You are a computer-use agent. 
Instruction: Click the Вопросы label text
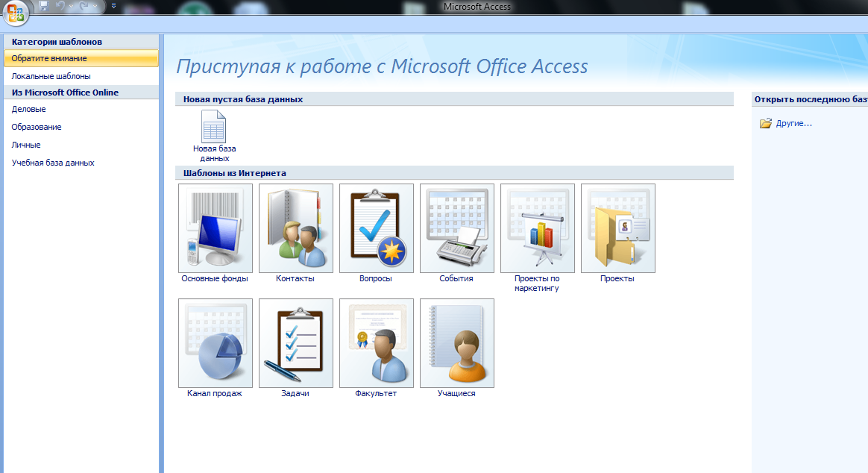tap(375, 278)
